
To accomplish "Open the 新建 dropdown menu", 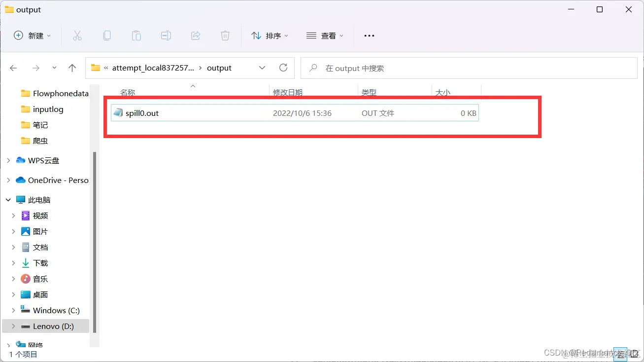I will [x=32, y=35].
